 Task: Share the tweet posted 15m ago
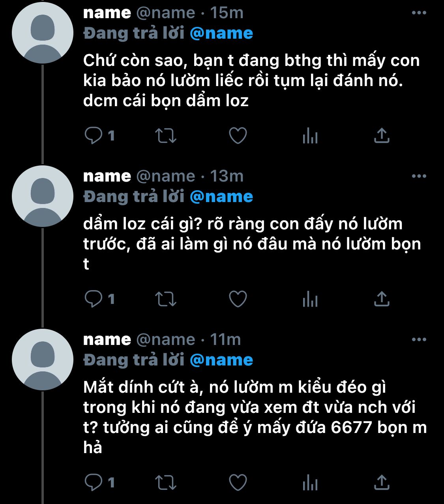point(382,136)
